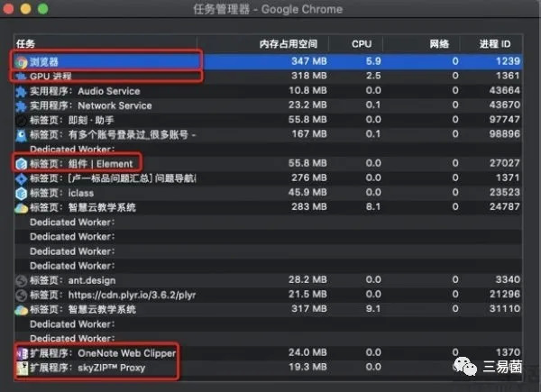Image resolution: width=541 pixels, height=392 pixels.
Task: Click process ID 21296
Action: click(x=504, y=295)
